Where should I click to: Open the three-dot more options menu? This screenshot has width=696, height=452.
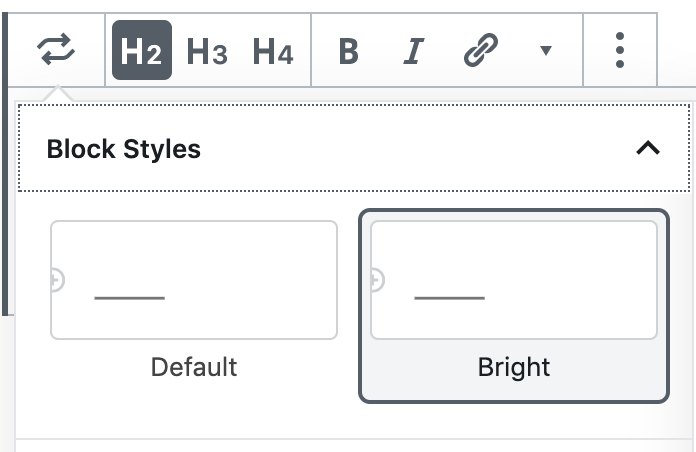tap(621, 50)
